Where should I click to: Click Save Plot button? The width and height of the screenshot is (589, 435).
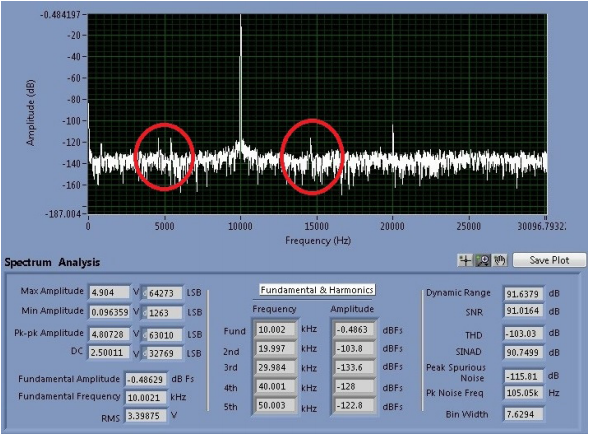click(549, 260)
